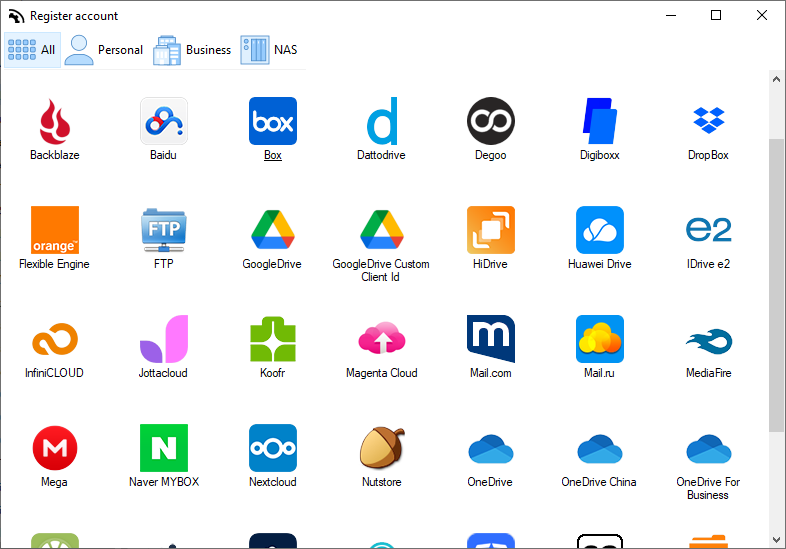Choose the Baidu cloud service
Viewport: 786px width, 549px height.
click(164, 121)
